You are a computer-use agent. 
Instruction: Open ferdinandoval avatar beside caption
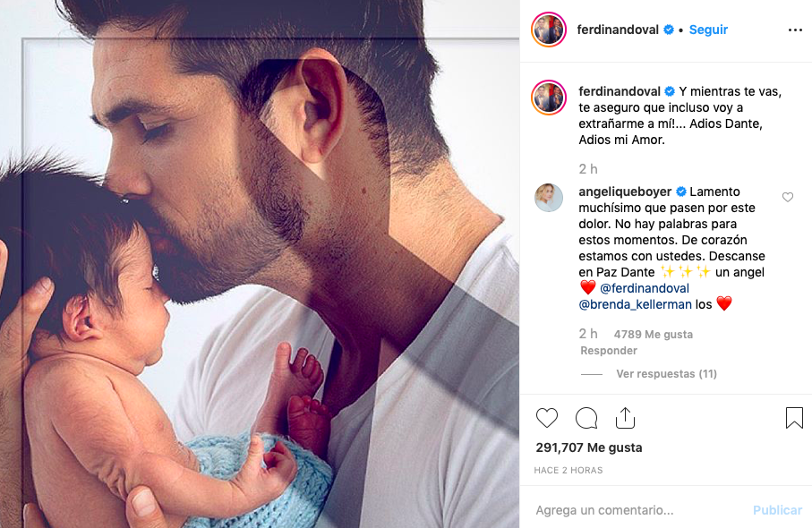(549, 98)
